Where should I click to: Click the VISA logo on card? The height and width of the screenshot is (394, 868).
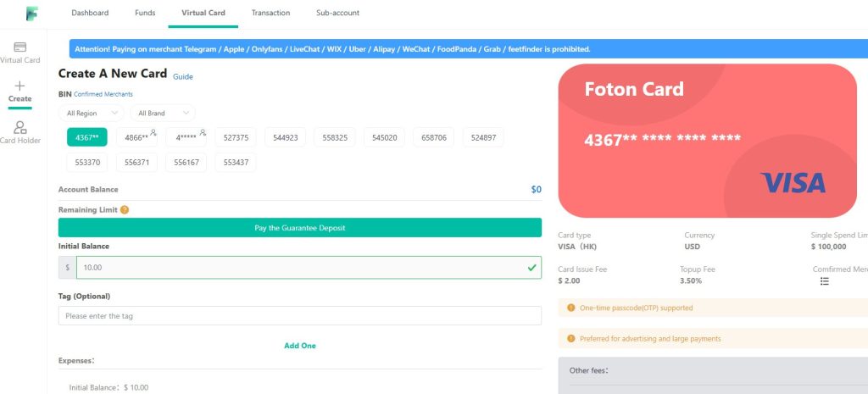coord(793,183)
